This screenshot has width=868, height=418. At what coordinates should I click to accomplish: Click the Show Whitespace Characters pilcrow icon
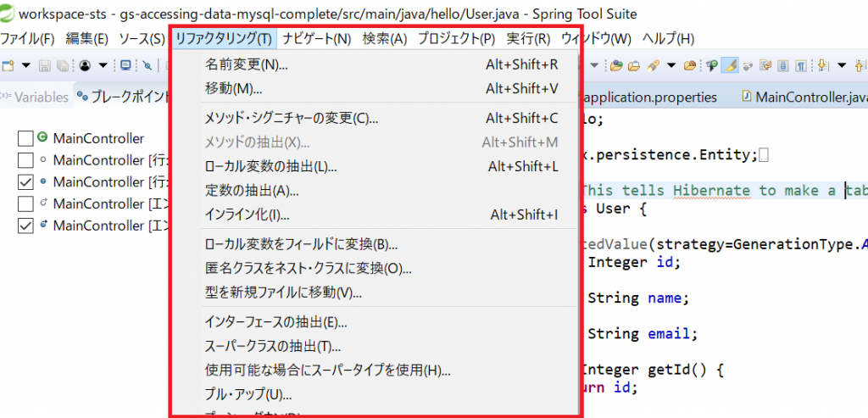(x=802, y=65)
